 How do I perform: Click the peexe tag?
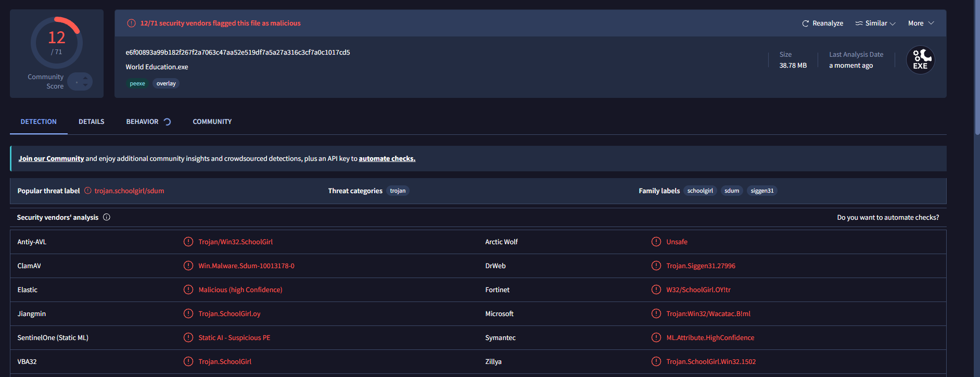click(137, 83)
